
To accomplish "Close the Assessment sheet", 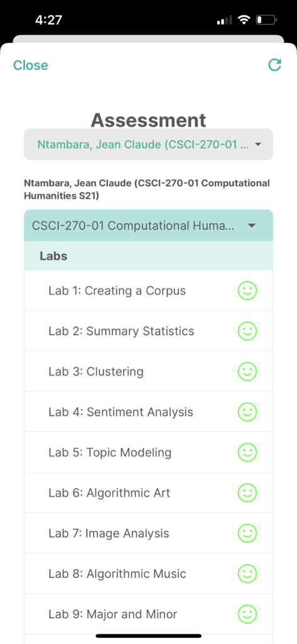I will point(30,65).
